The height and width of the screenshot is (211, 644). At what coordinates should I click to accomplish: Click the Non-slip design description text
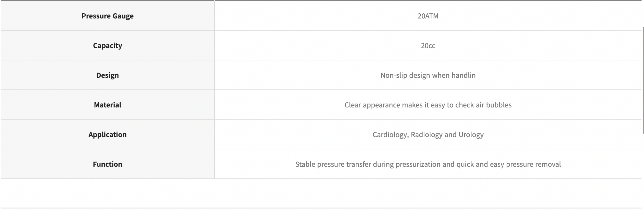(x=428, y=75)
